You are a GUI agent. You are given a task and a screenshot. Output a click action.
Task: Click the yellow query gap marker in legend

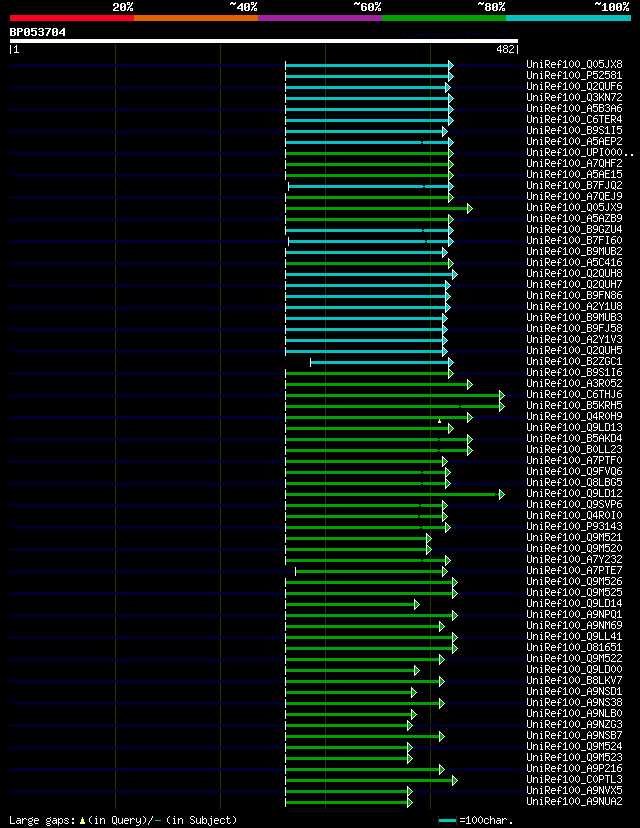(x=82, y=821)
